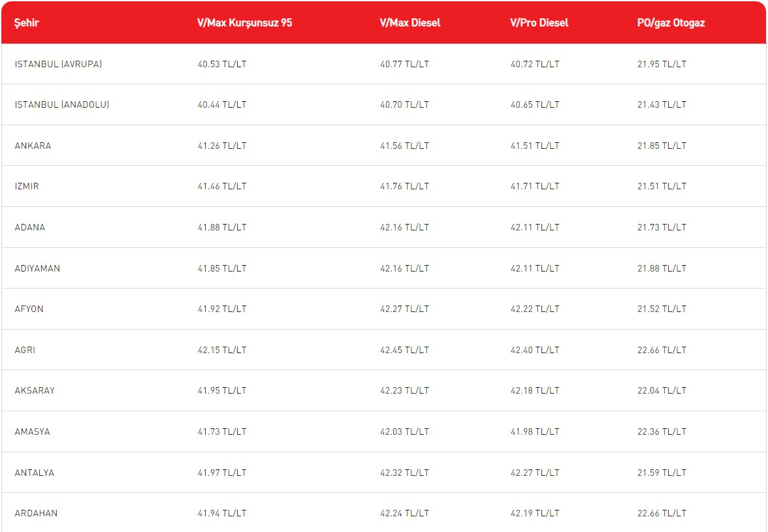The width and height of the screenshot is (768, 532).
Task: Select Adana's 21.73 TL/LT Otogaz price
Action: (x=662, y=228)
